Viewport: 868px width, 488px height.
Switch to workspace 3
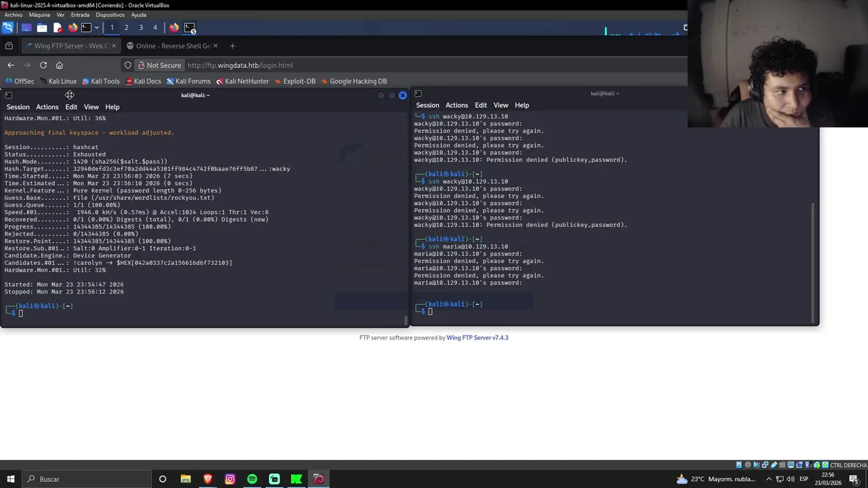141,28
